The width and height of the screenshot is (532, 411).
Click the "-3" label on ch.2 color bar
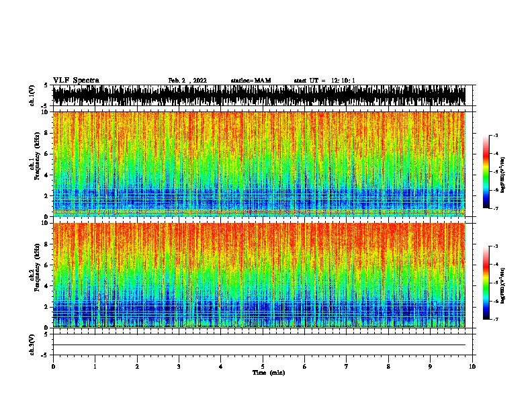pyautogui.click(x=496, y=246)
